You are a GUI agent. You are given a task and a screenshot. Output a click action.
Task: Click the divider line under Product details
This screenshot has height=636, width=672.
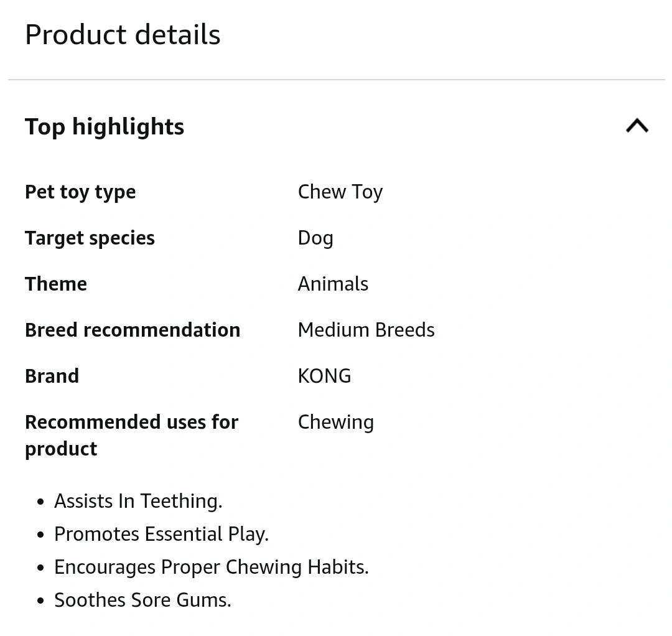(x=337, y=79)
